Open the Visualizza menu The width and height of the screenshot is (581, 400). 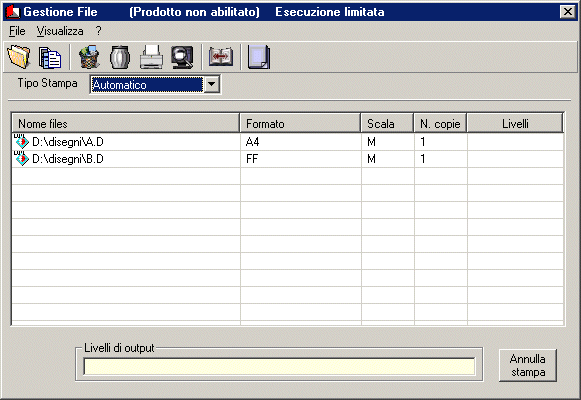click(x=60, y=31)
